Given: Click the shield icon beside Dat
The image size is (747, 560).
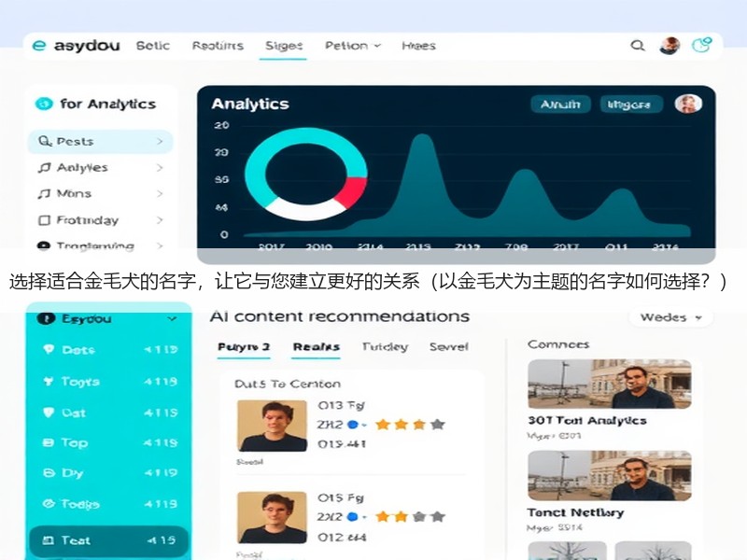Looking at the screenshot, I should pos(49,413).
